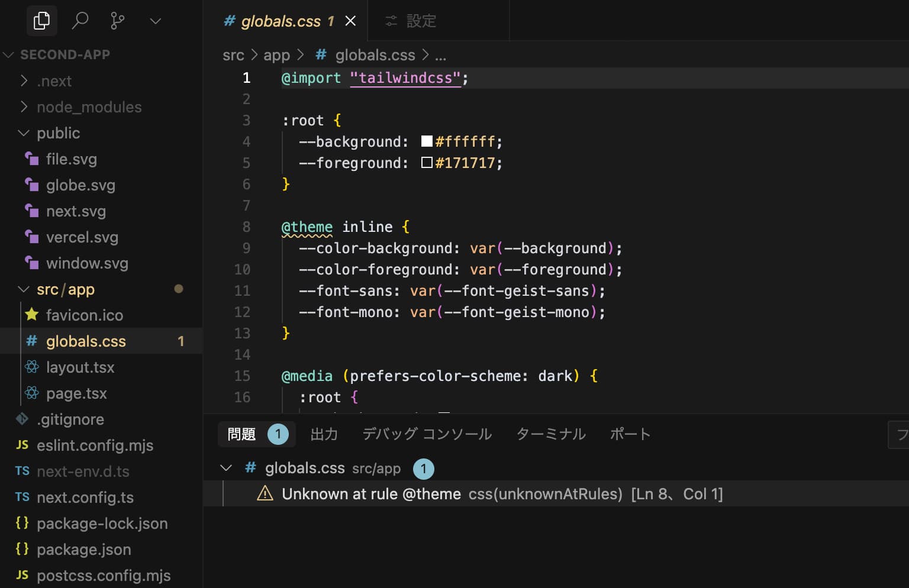Switch to the デバッグ コンソール panel tab
The height and width of the screenshot is (588, 909).
[427, 434]
